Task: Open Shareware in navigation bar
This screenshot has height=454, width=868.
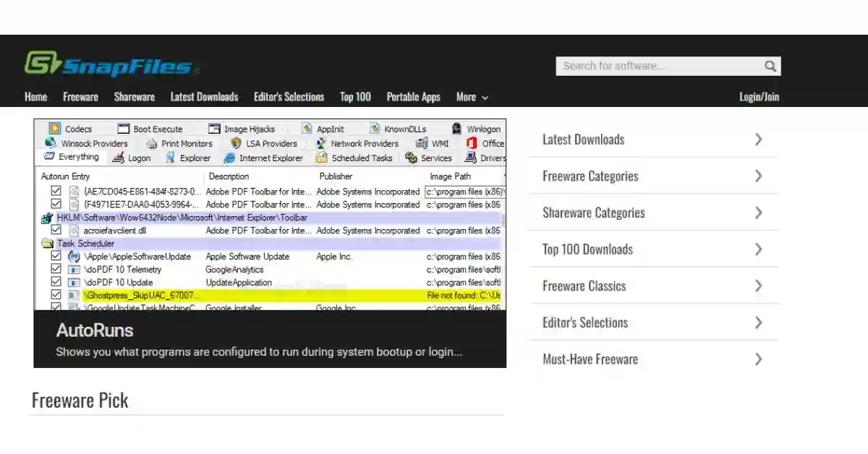Action: (x=135, y=97)
